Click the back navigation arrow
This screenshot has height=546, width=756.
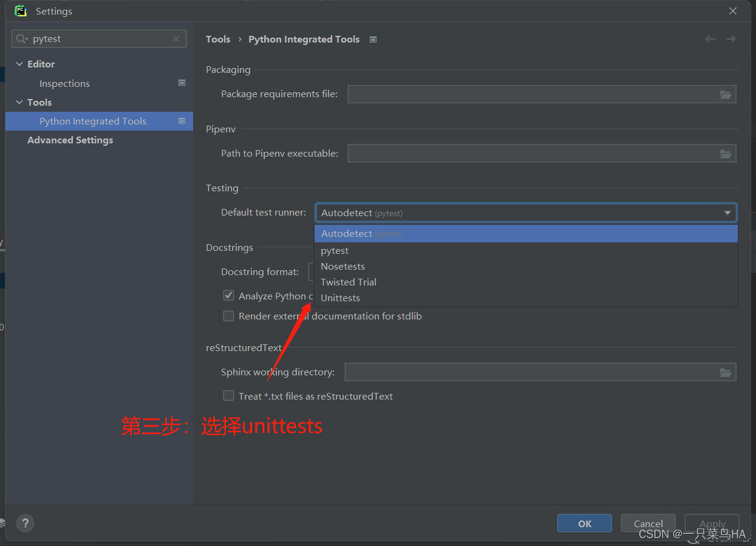pos(710,39)
